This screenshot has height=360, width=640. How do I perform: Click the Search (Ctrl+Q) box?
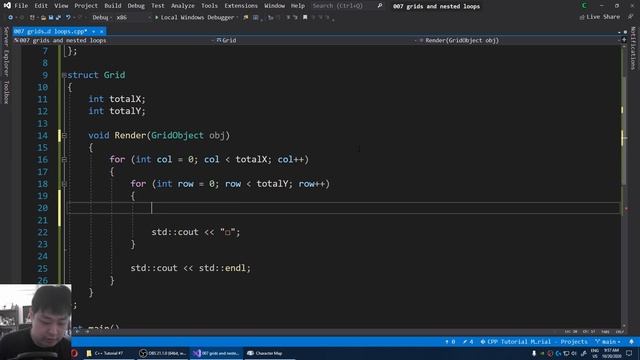pos(347,6)
